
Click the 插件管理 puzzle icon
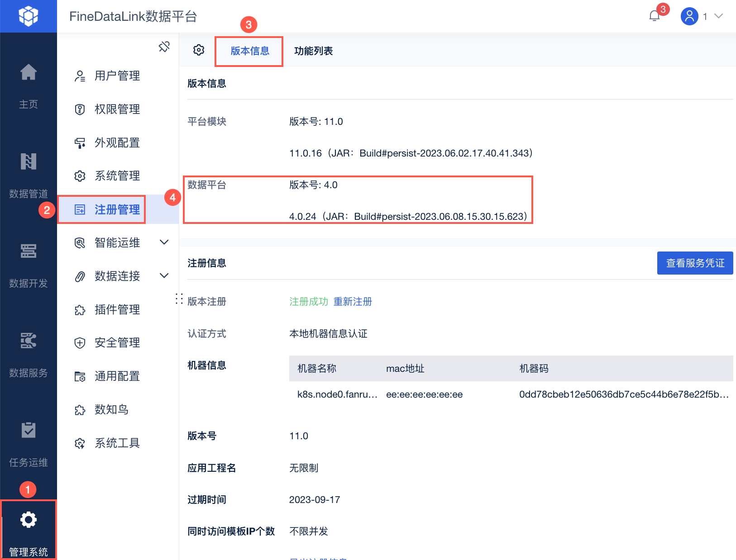[80, 310]
